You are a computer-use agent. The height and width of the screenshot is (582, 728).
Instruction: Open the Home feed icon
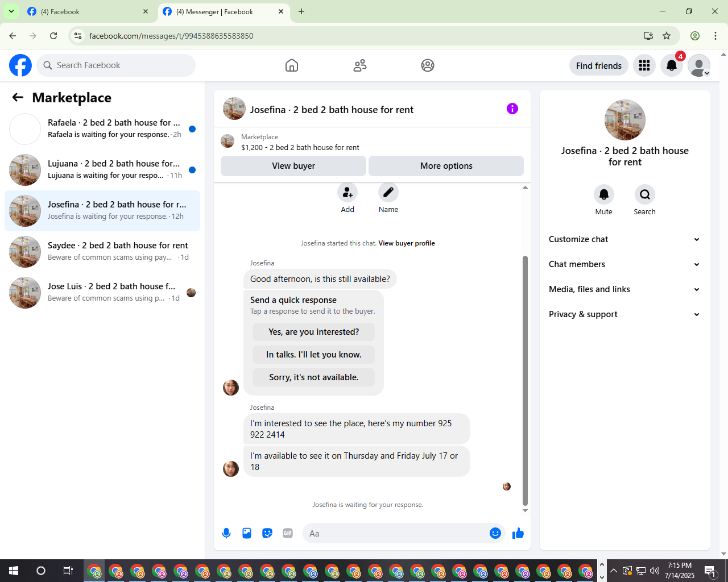(292, 65)
